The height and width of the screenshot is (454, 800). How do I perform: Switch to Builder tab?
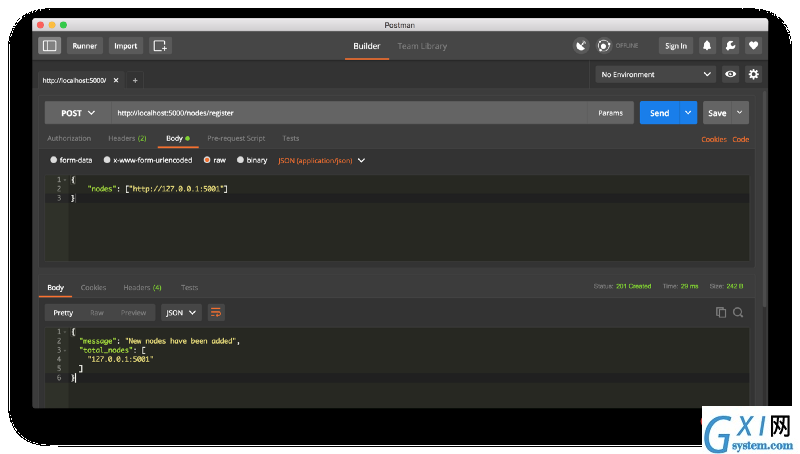366,46
